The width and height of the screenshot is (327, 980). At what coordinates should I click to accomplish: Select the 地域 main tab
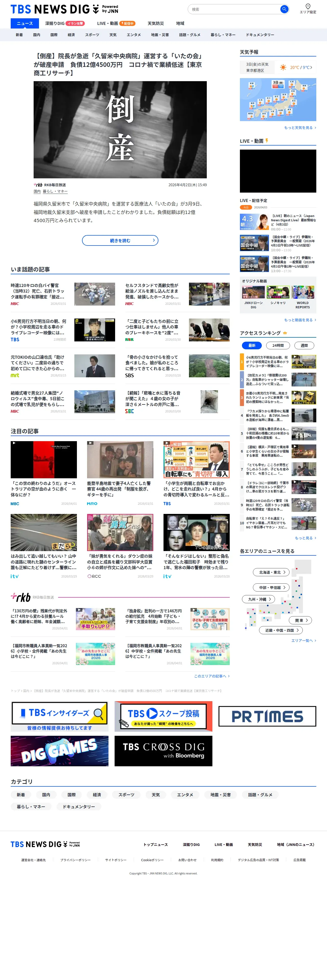point(180,23)
